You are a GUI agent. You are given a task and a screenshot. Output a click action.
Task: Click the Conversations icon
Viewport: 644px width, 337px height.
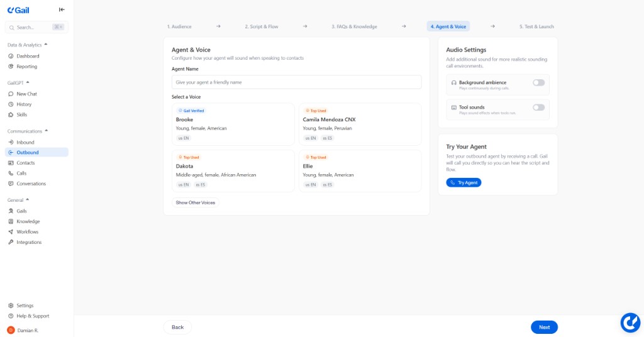(x=11, y=184)
